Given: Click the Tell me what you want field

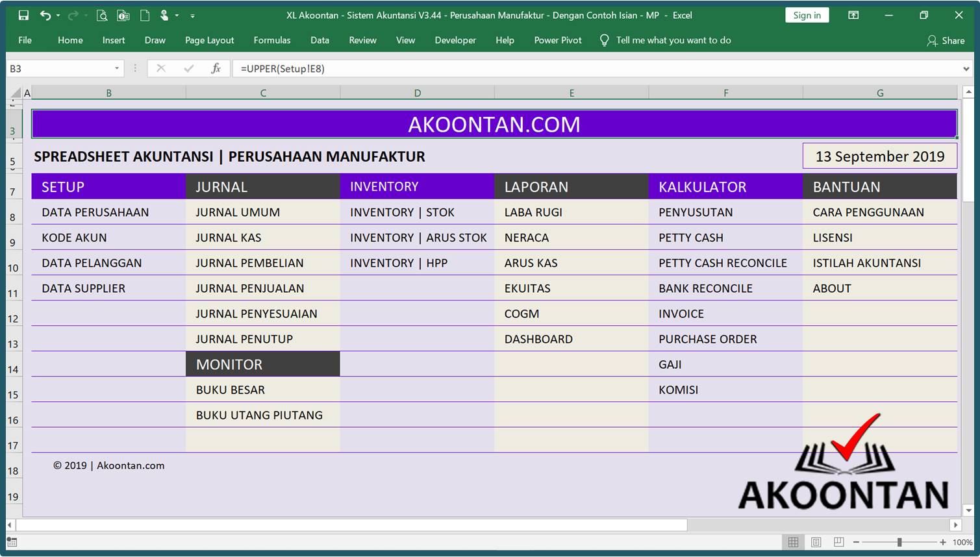Looking at the screenshot, I should [x=673, y=40].
